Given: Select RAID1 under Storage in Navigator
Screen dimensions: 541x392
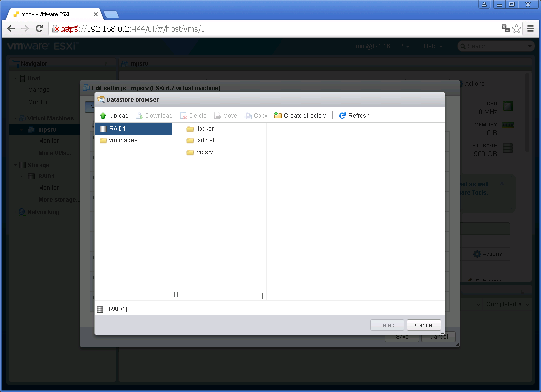Looking at the screenshot, I should click(46, 176).
